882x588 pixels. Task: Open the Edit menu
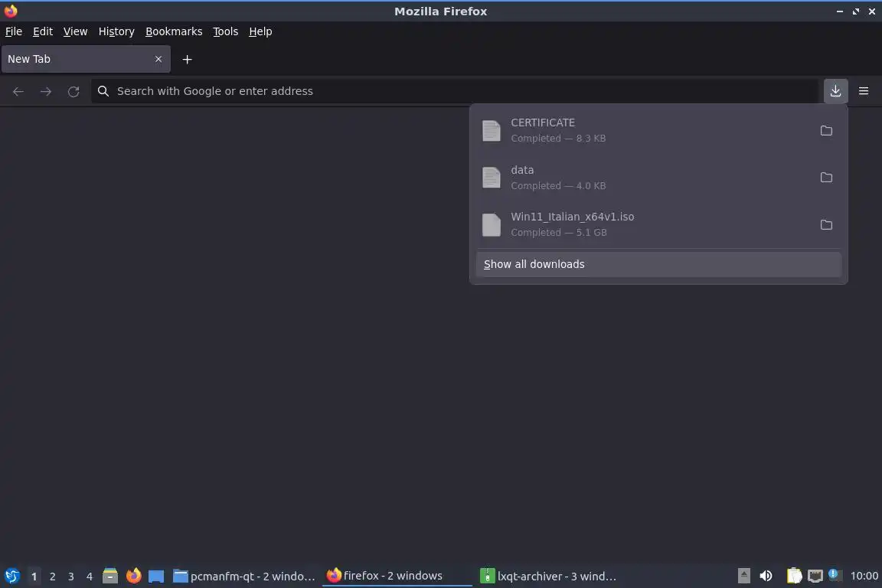coord(43,31)
